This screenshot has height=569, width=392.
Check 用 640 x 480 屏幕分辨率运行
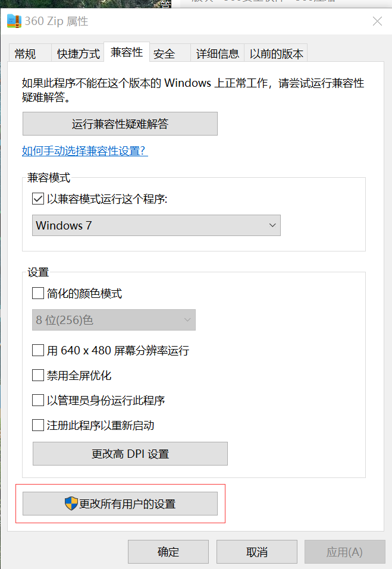click(38, 350)
